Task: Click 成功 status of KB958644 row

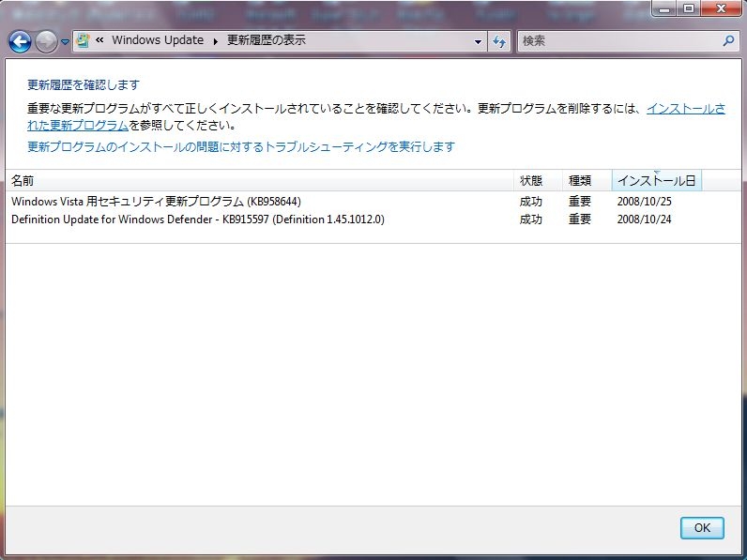Action: (531, 202)
